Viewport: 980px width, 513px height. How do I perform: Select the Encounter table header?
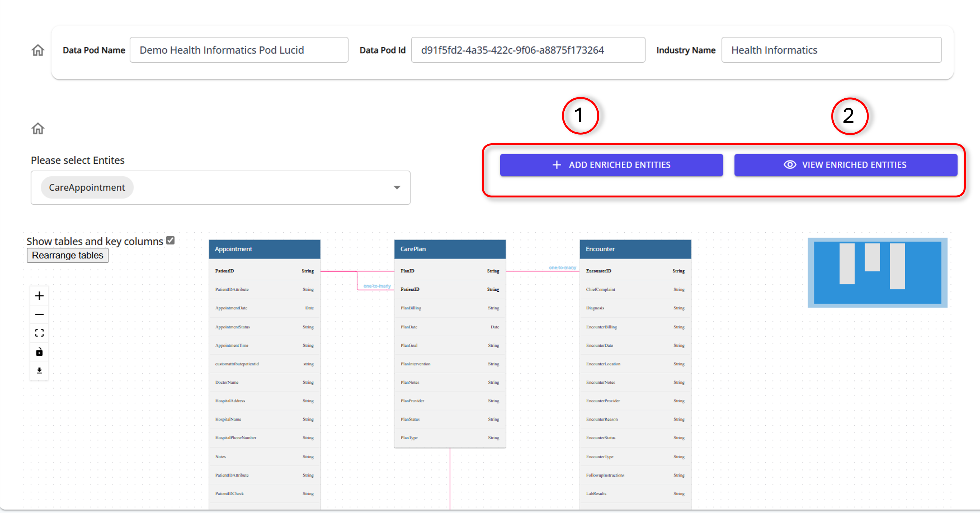[635, 249]
